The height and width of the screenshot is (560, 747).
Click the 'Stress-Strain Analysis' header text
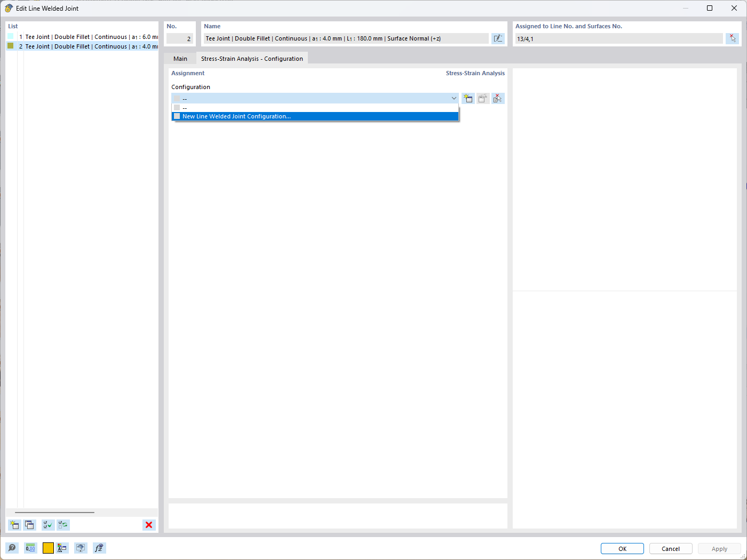tap(475, 73)
